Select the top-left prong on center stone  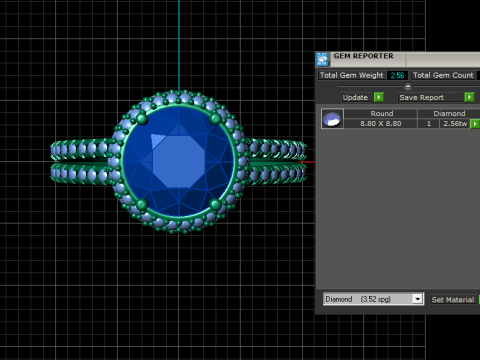pyautogui.click(x=142, y=119)
